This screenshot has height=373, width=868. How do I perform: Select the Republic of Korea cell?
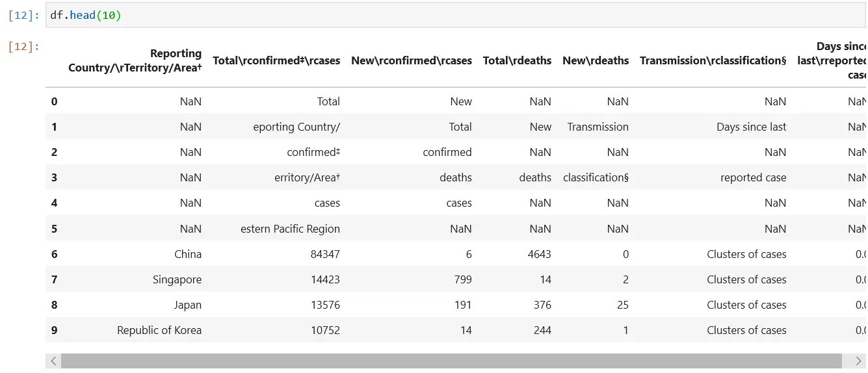point(159,330)
